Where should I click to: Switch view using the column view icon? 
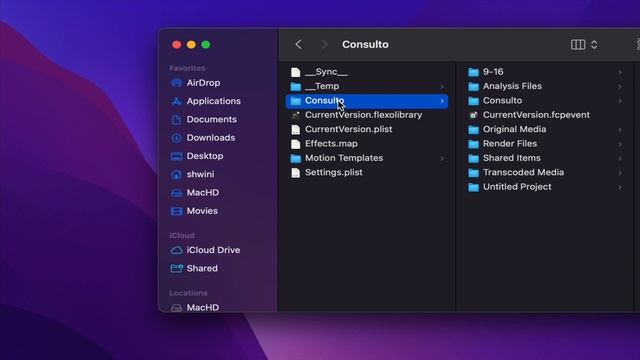[x=578, y=44]
